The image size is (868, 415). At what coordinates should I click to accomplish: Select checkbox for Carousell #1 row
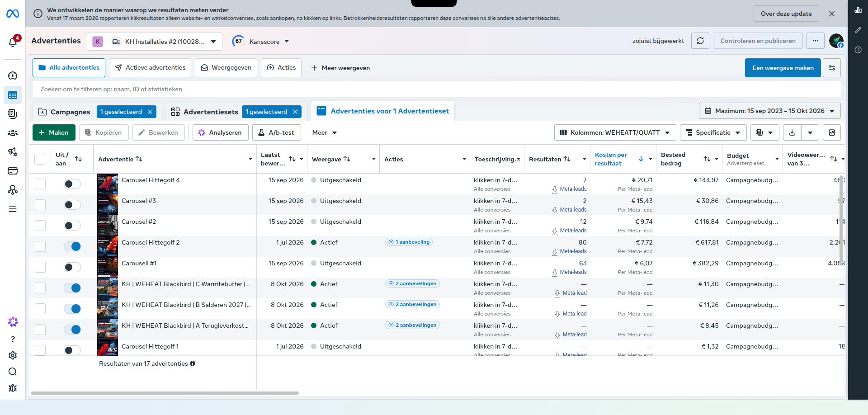40,267
